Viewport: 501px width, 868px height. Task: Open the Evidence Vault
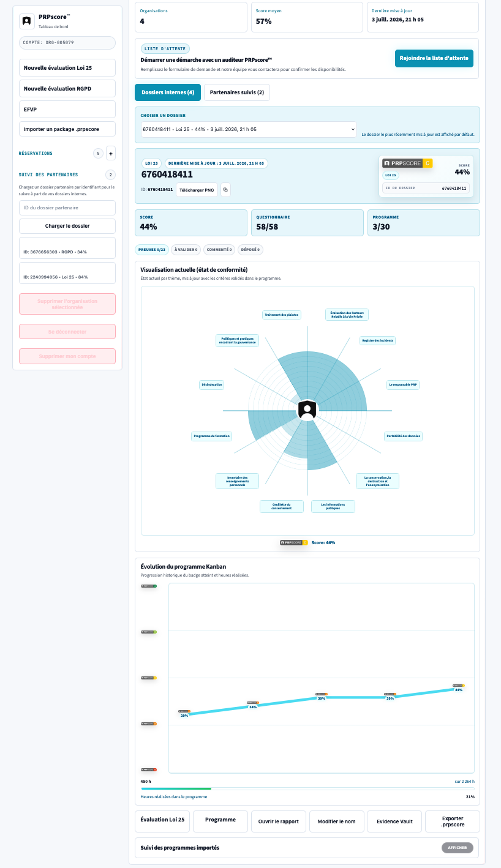(394, 821)
